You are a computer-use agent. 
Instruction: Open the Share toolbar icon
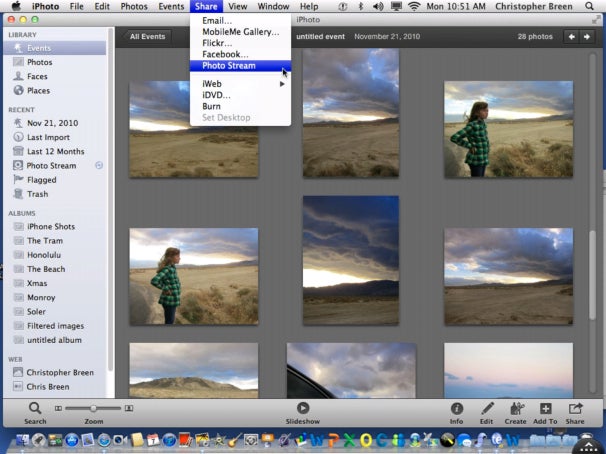coord(575,413)
